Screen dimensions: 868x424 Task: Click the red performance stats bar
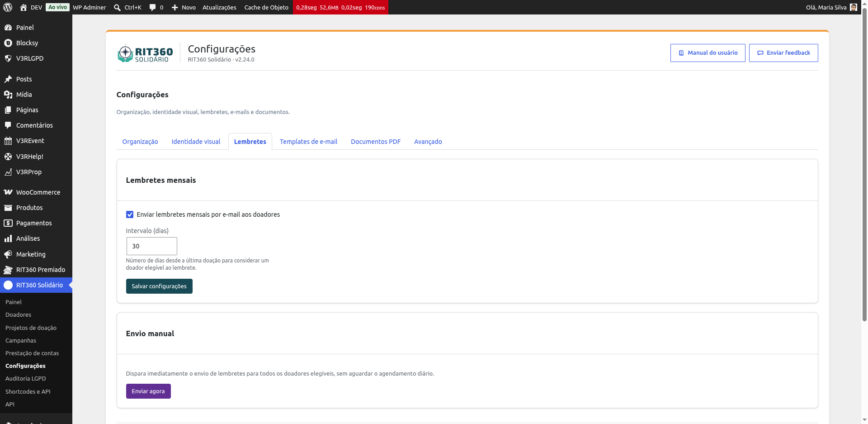pyautogui.click(x=340, y=7)
